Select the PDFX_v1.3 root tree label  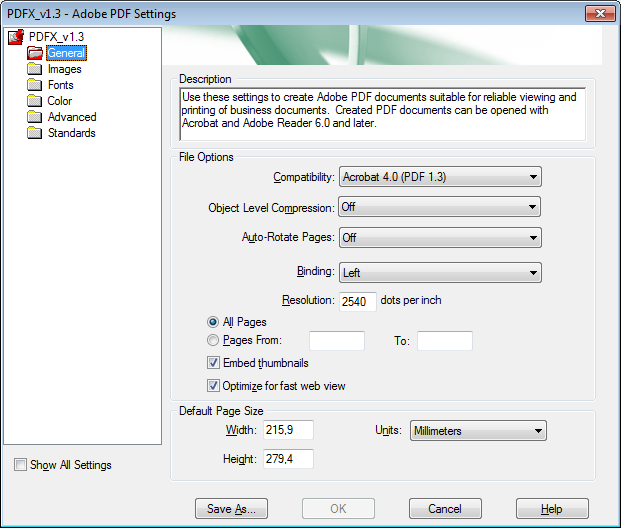tap(56, 37)
